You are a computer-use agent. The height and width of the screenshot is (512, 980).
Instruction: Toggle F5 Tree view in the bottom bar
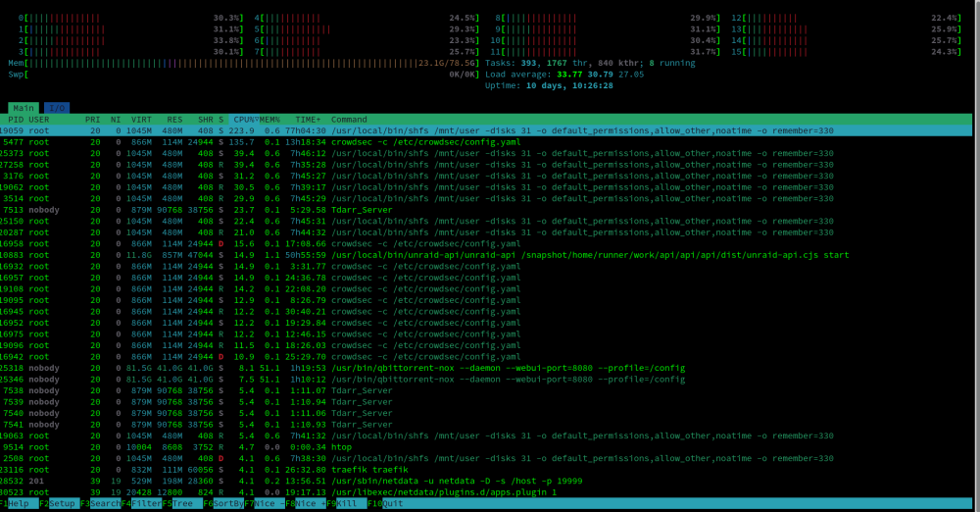182,503
